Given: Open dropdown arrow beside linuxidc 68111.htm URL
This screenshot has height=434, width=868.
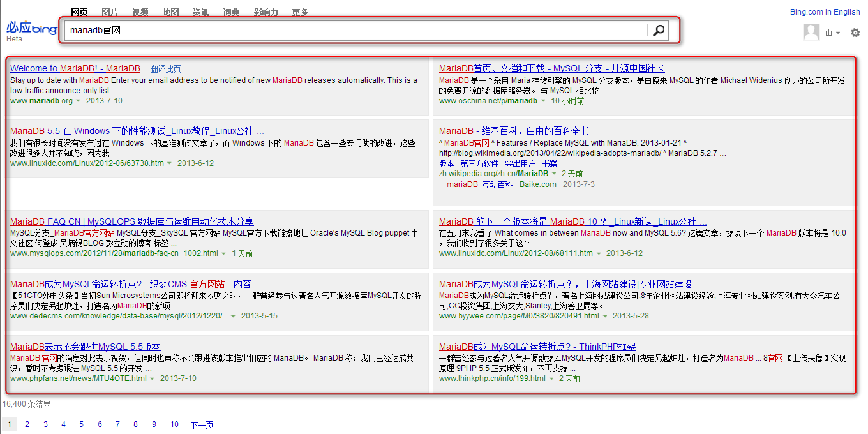Looking at the screenshot, I should pyautogui.click(x=599, y=253).
